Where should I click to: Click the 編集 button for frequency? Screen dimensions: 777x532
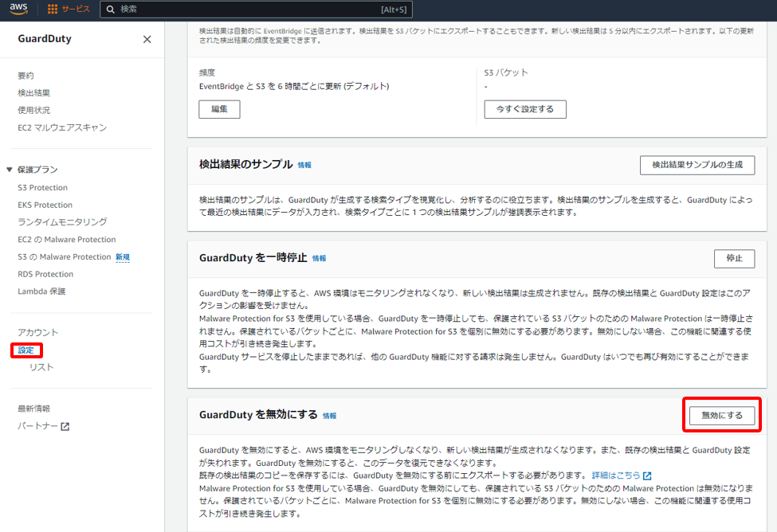219,109
